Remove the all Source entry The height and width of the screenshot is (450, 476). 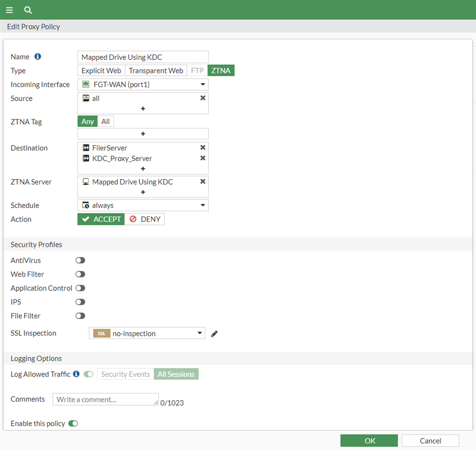[x=203, y=98]
